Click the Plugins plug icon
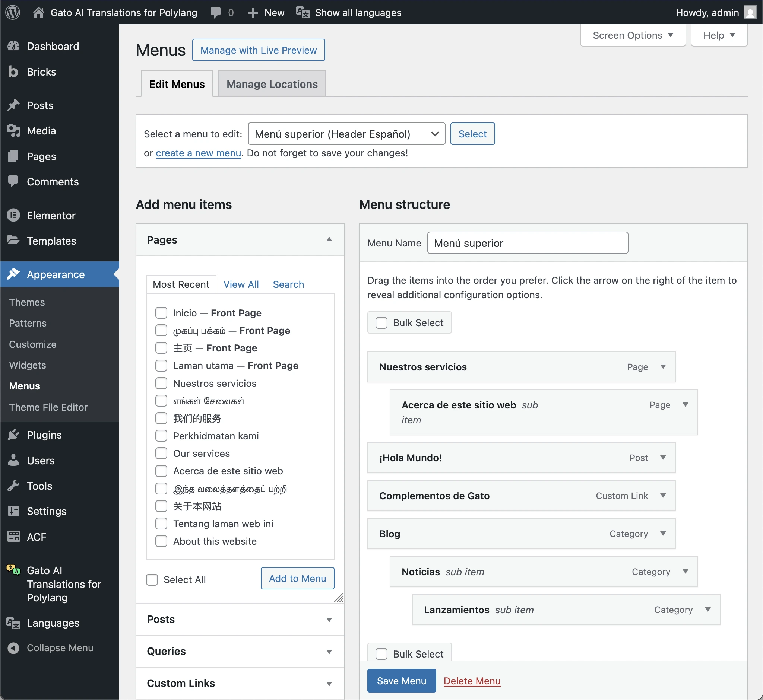The height and width of the screenshot is (700, 763). click(13, 435)
